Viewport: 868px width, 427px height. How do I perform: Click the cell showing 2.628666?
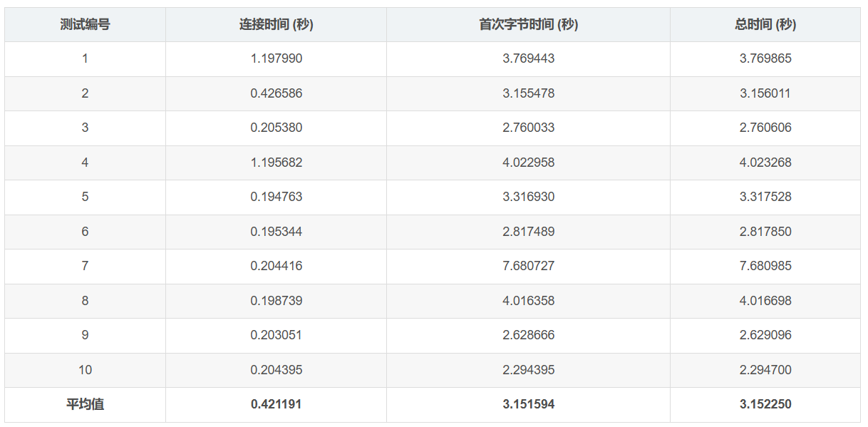528,335
